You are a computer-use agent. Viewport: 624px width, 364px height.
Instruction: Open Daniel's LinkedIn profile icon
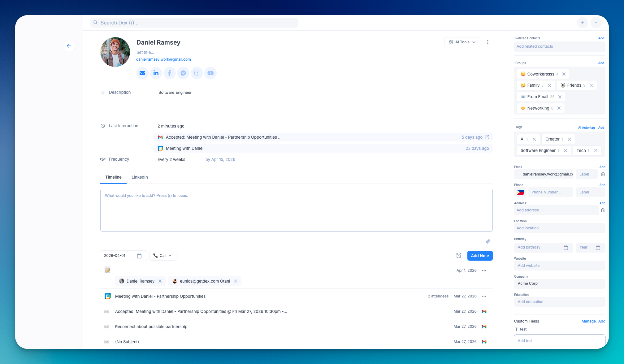tap(156, 73)
